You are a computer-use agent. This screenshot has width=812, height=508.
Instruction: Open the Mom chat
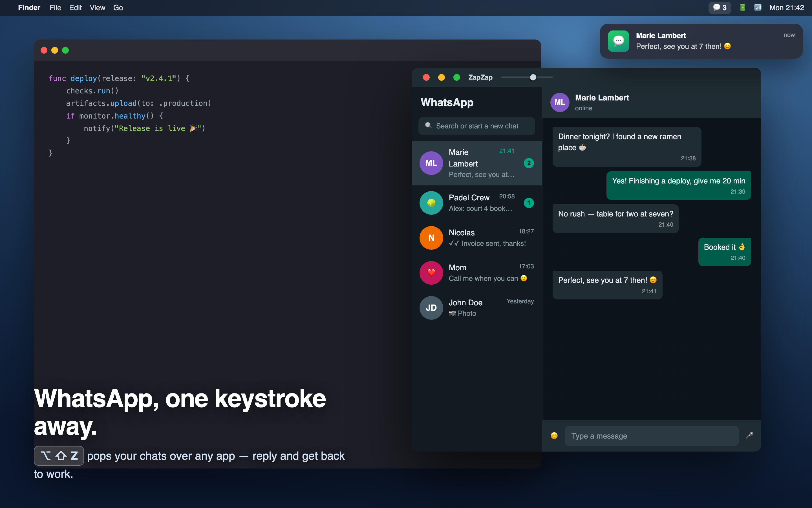coord(476,272)
